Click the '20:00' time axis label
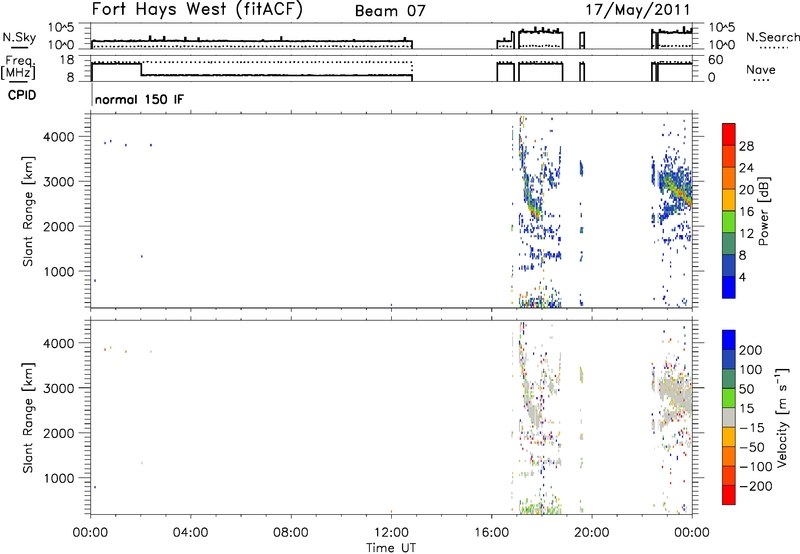The width and height of the screenshot is (800, 554). [592, 533]
